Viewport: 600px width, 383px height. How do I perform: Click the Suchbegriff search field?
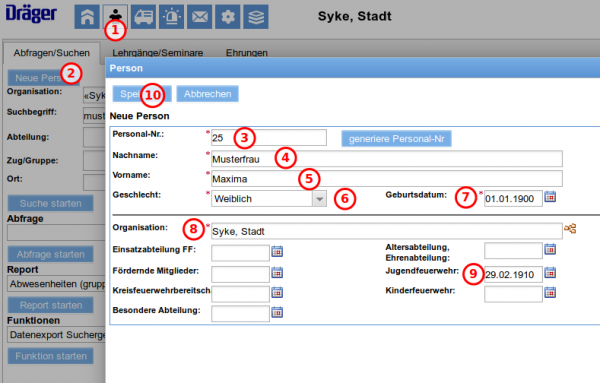[94, 115]
